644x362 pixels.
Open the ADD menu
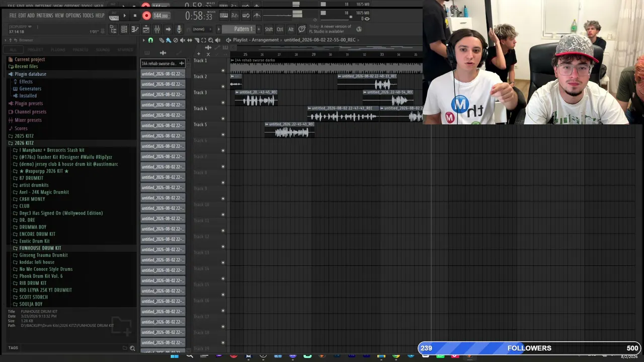click(31, 16)
